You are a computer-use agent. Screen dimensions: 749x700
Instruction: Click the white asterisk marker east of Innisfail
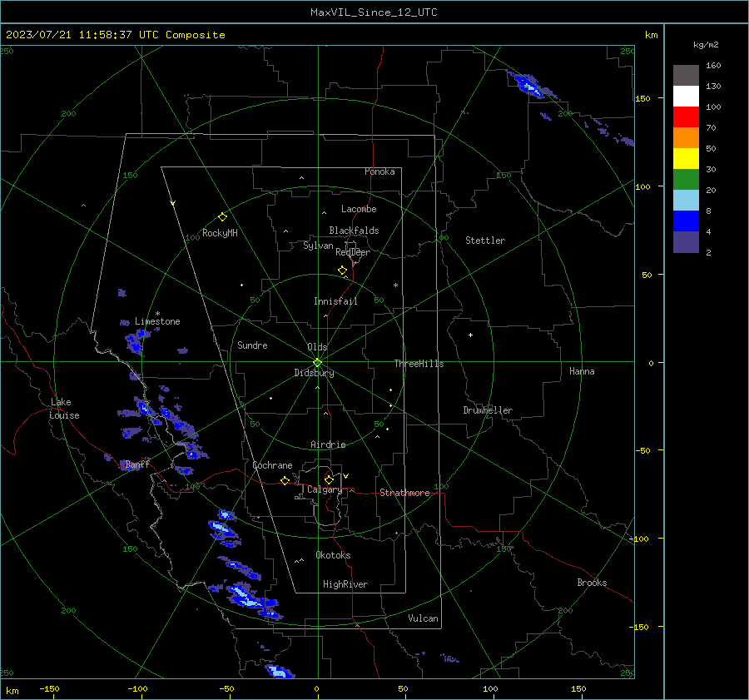(x=395, y=285)
